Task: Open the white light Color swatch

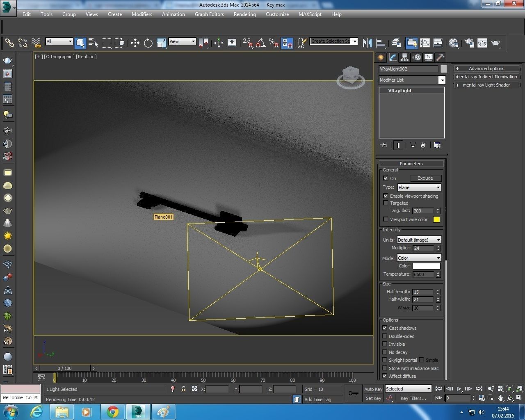Action: click(427, 266)
